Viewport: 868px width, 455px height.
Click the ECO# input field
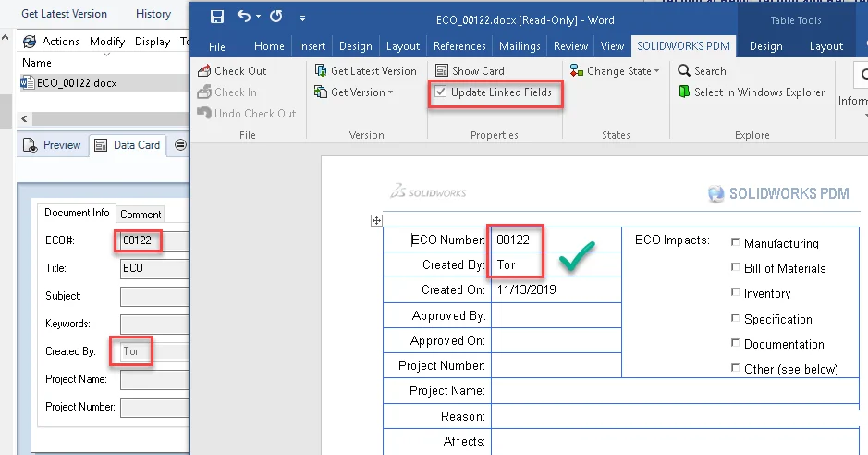153,241
